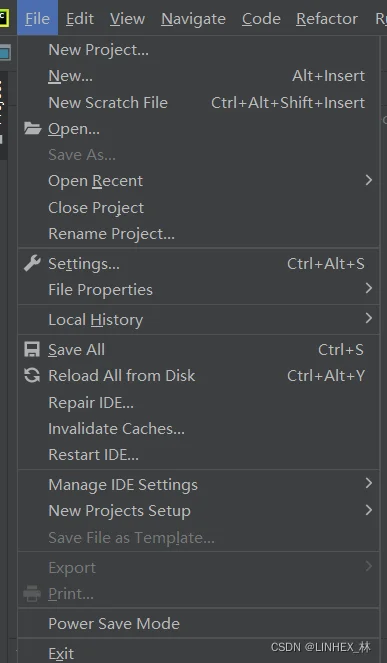Click the Reload All from Disk icon
The width and height of the screenshot is (387, 663).
(32, 375)
